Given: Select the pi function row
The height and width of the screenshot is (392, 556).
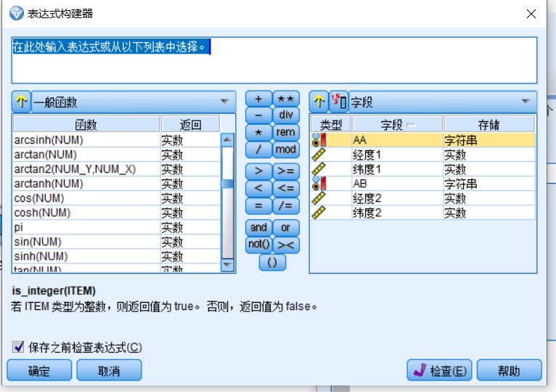Looking at the screenshot, I should click(117, 227).
